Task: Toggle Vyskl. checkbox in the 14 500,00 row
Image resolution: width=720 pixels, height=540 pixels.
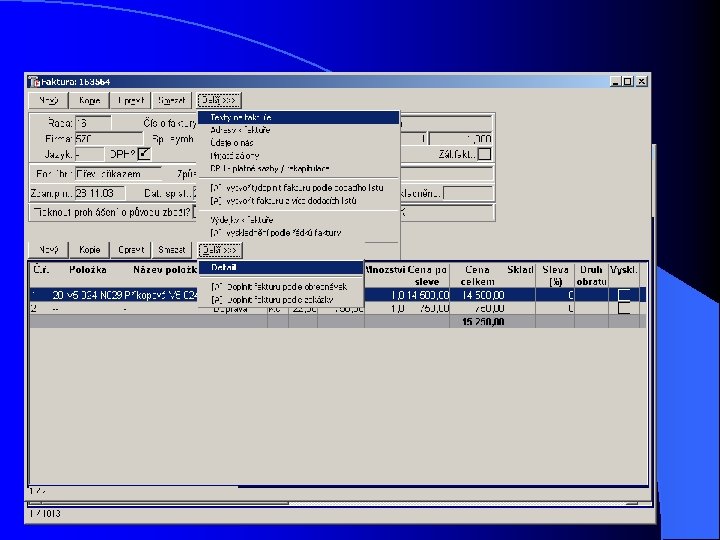Action: point(624,295)
